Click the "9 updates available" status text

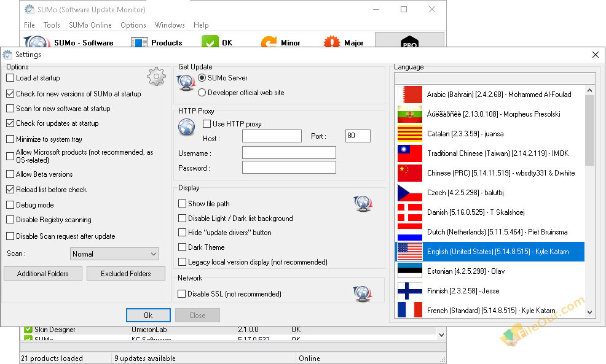coord(145,358)
